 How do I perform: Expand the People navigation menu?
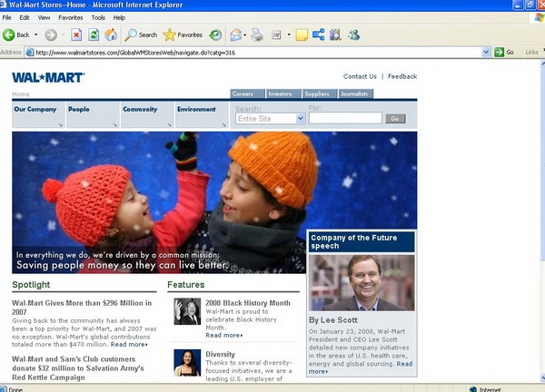tap(93, 114)
